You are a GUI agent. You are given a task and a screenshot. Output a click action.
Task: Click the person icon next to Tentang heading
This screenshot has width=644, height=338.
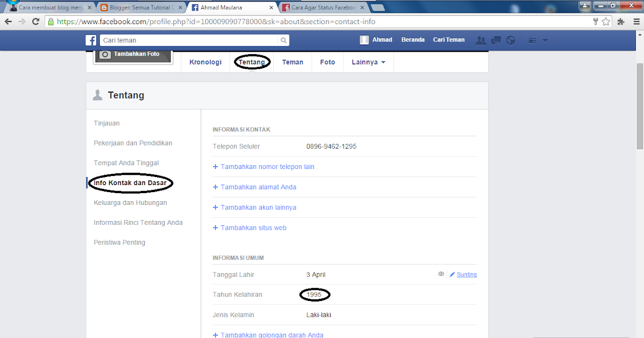98,95
